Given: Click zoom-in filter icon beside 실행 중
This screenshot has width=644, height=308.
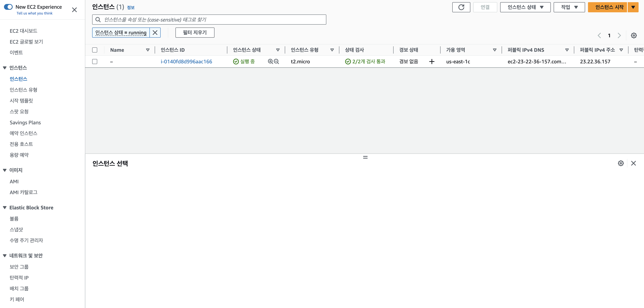Looking at the screenshot, I should pyautogui.click(x=270, y=61).
